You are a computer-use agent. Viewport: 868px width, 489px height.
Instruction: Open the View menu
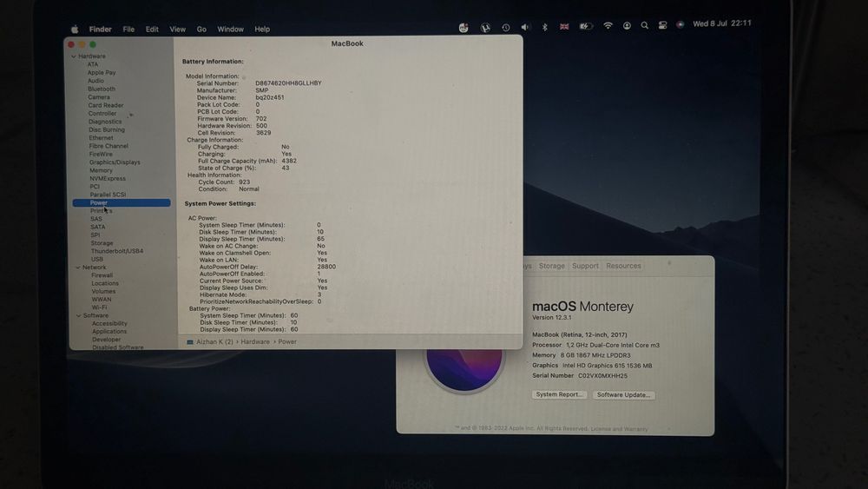177,30
